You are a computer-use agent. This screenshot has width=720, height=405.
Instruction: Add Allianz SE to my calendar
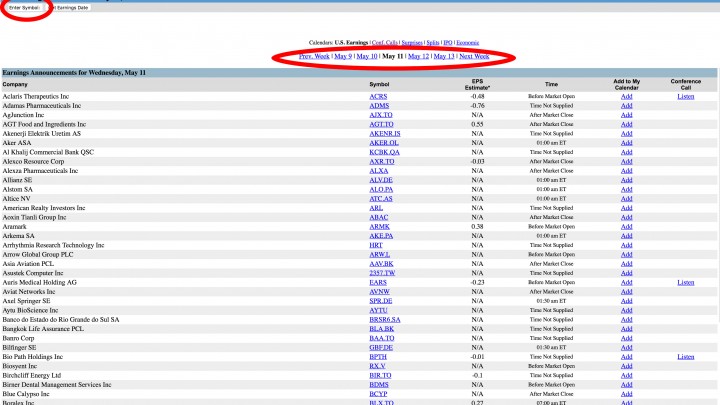coord(626,180)
